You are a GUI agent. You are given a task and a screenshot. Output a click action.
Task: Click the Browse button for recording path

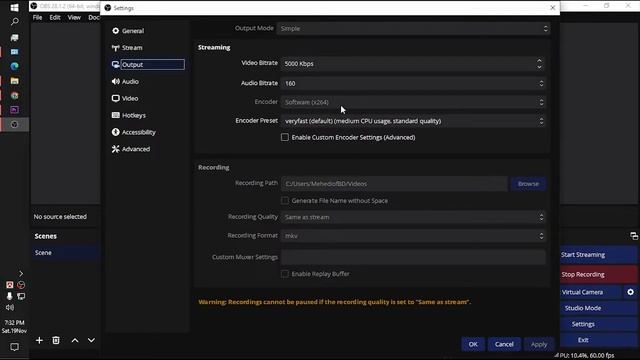tap(528, 184)
